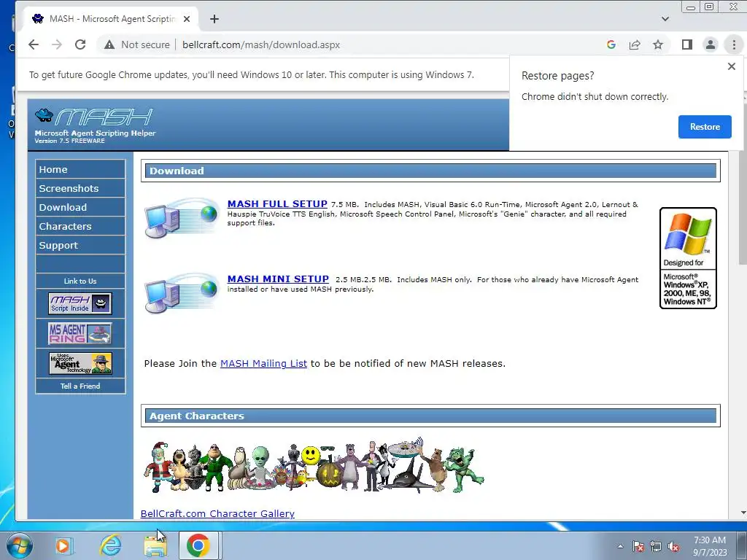Click the Uses Microsoft Agent Technology badge

tap(80, 363)
